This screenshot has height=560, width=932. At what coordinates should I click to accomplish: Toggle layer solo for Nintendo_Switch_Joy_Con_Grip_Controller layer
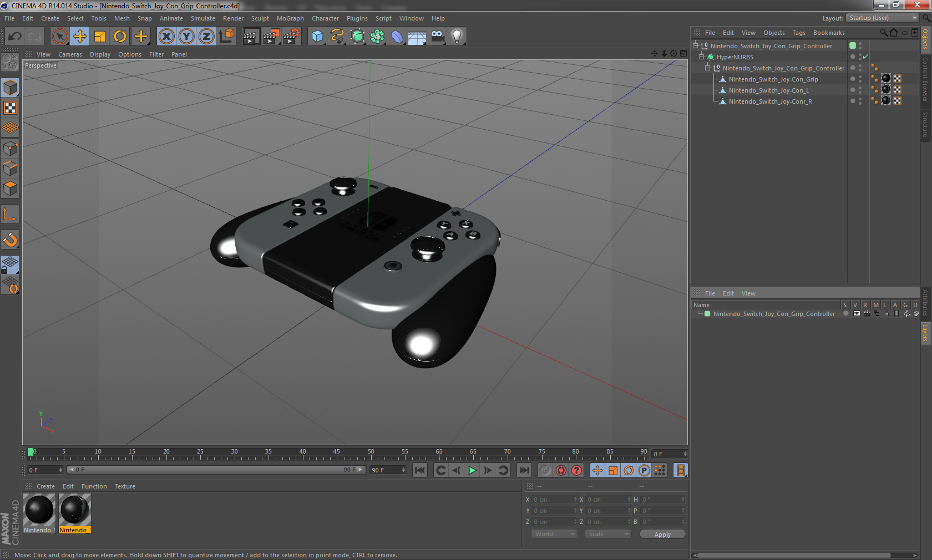[x=845, y=314]
